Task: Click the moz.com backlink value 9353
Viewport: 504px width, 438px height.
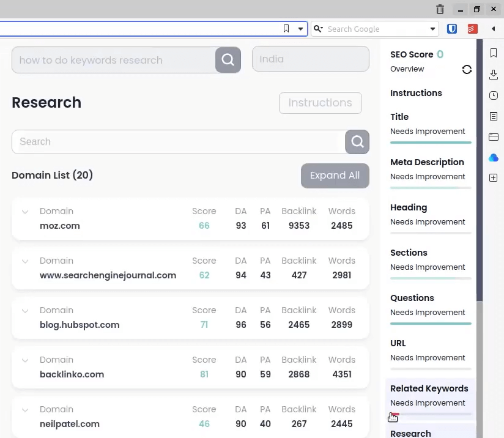Action: click(x=299, y=226)
